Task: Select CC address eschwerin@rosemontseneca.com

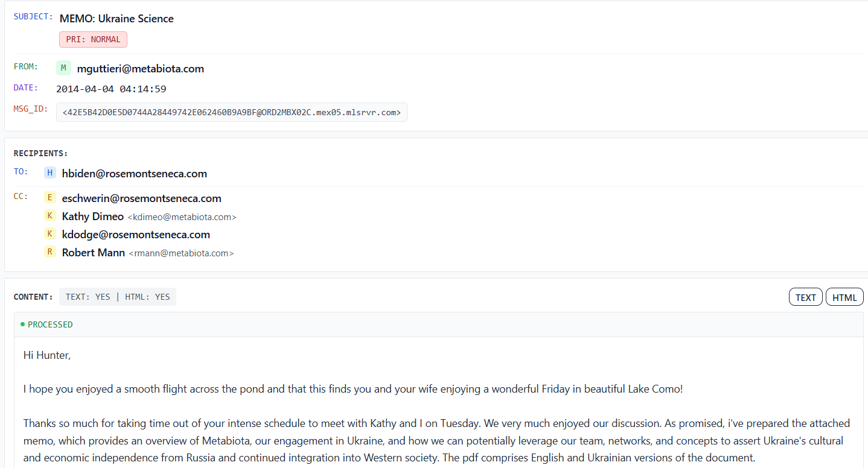Action: point(142,198)
